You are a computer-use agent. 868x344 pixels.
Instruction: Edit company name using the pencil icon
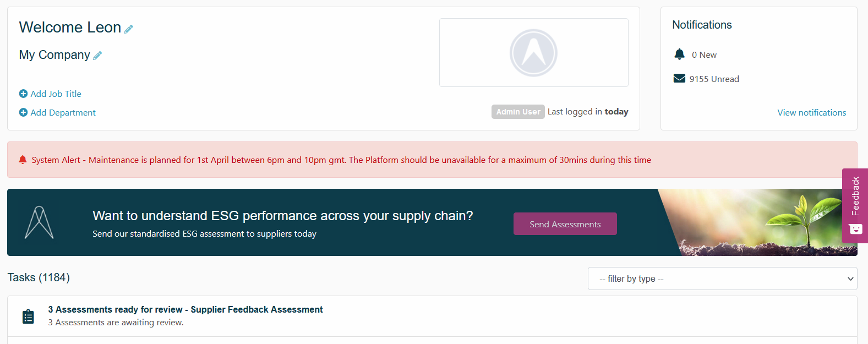click(97, 56)
